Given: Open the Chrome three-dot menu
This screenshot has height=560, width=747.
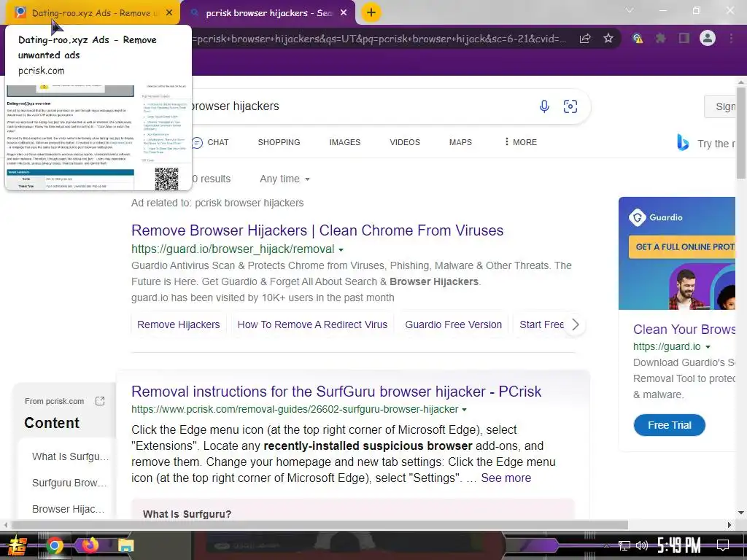Looking at the screenshot, I should point(731,38).
